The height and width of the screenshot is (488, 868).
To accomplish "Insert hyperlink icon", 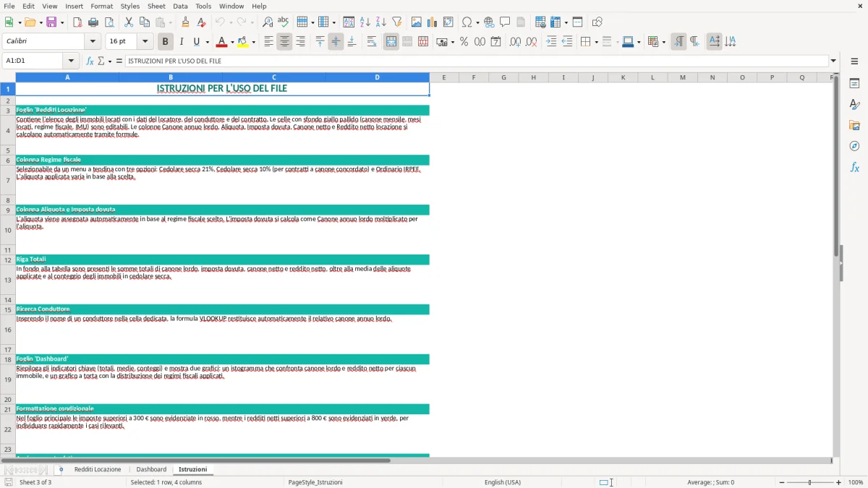I will point(489,22).
